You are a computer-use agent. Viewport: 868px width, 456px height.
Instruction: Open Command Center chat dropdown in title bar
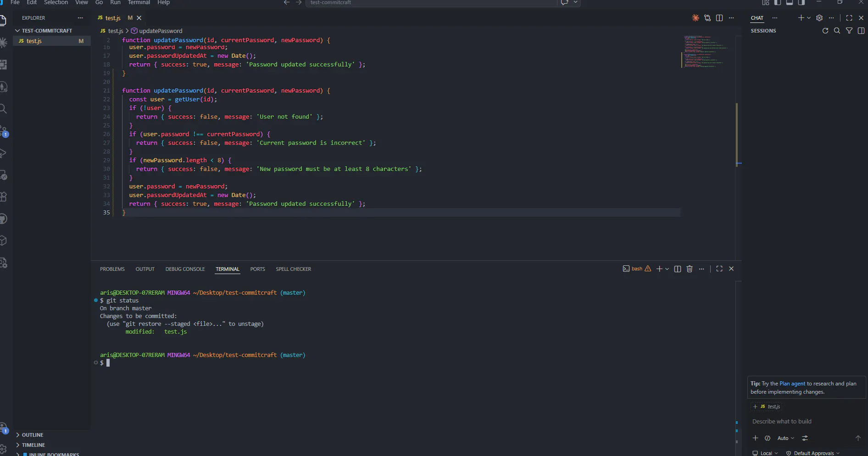pos(575,2)
